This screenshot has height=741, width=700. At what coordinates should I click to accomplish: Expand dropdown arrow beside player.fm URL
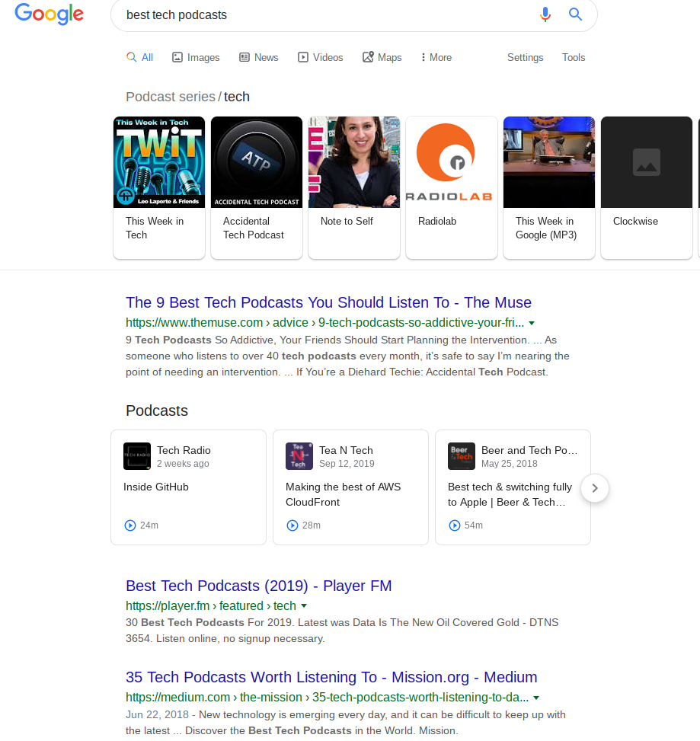click(x=304, y=606)
